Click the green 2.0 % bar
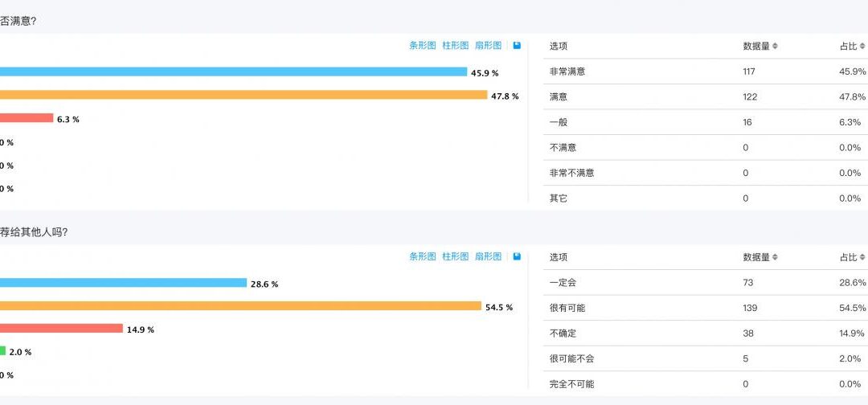Viewport: 868px width, 405px height. (2, 351)
